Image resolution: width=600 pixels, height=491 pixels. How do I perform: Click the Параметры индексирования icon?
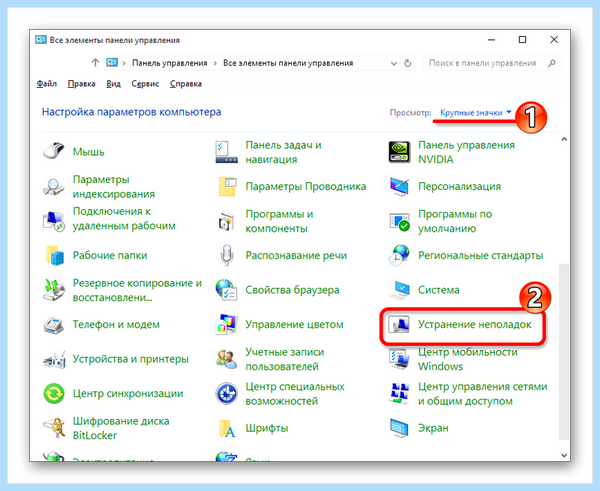[x=54, y=186]
